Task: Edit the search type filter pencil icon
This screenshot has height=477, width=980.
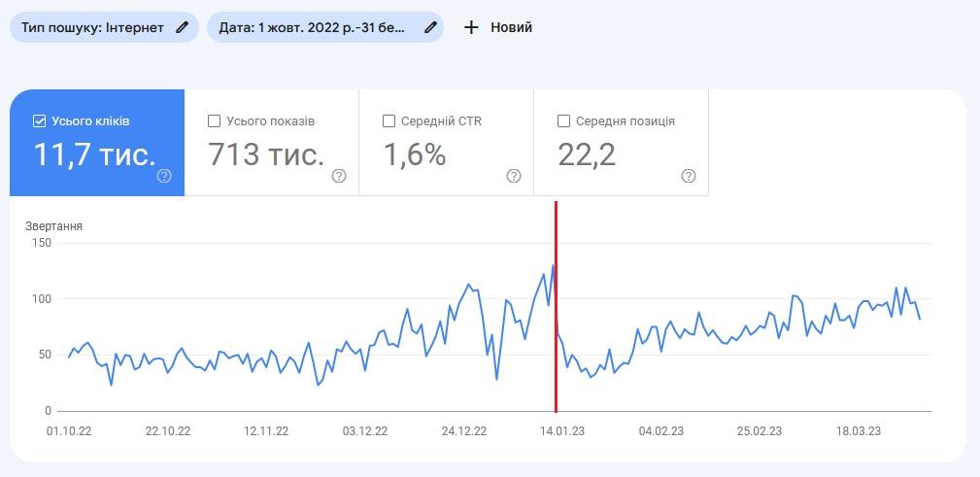Action: (182, 27)
